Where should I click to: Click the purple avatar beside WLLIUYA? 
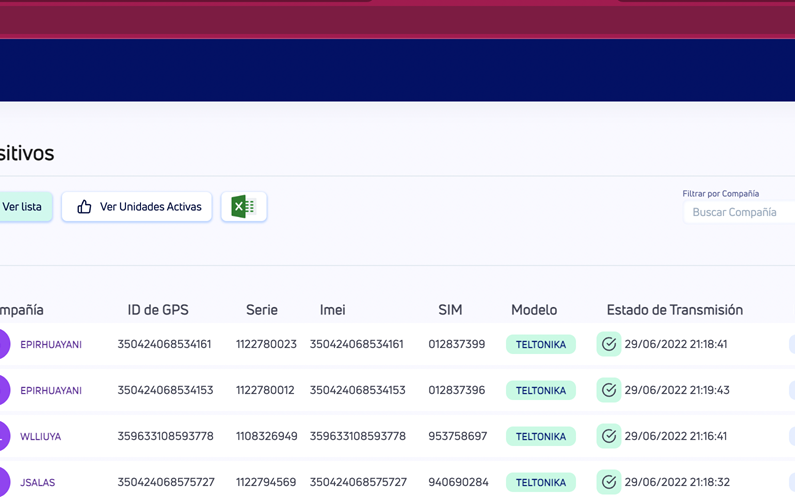3,436
